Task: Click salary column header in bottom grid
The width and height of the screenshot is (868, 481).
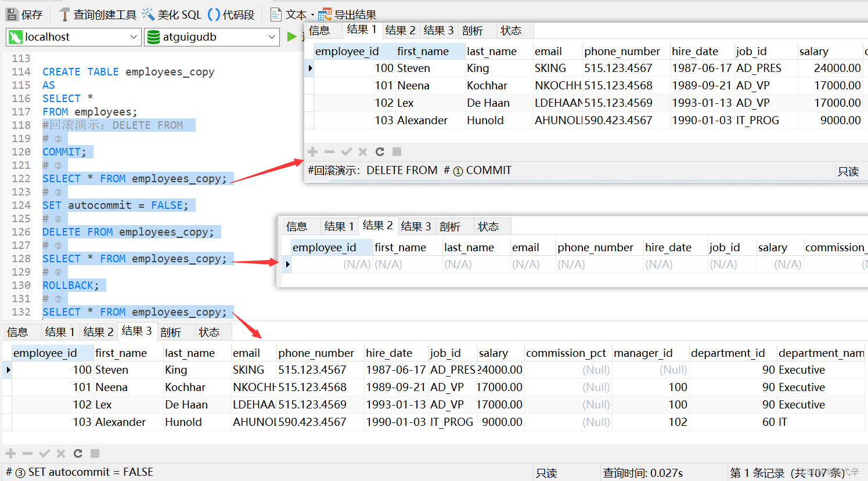Action: 493,353
